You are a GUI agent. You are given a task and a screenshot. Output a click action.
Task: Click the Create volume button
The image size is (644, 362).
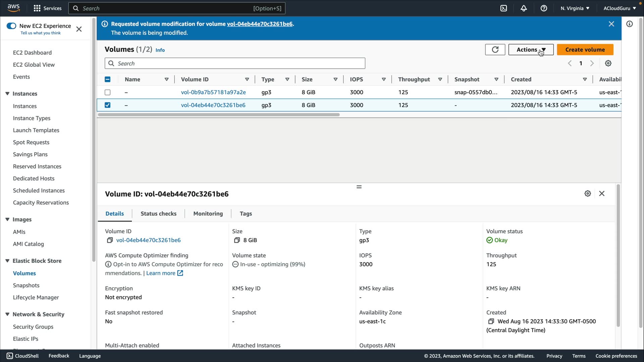(x=585, y=50)
